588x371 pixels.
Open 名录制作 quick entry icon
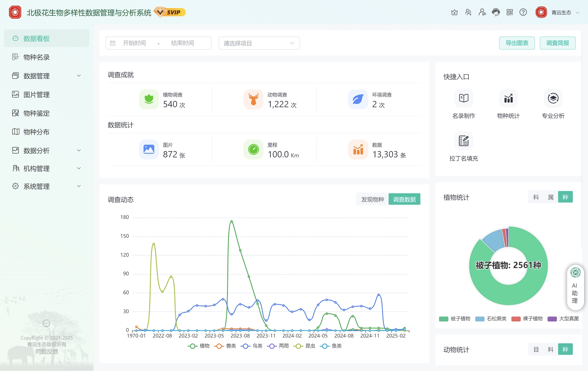tap(463, 98)
